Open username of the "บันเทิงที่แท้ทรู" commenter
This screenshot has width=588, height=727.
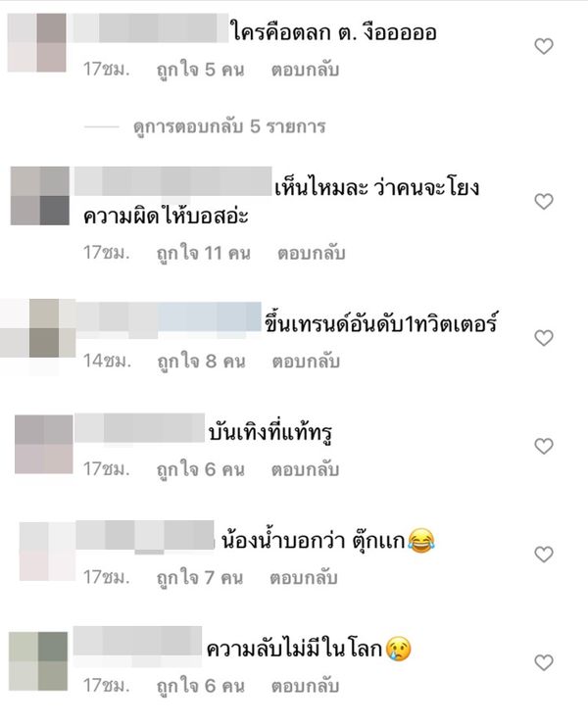(x=139, y=428)
